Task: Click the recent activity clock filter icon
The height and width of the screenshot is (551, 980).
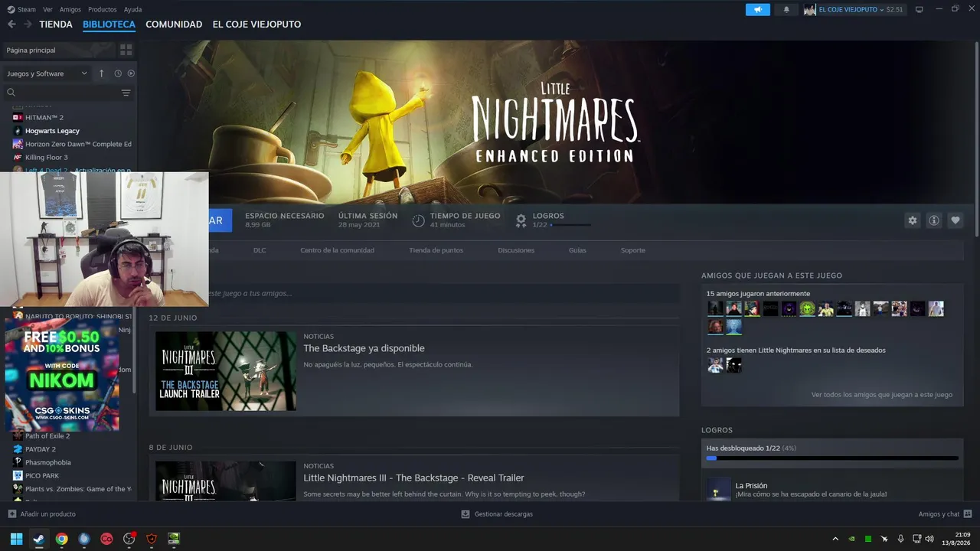Action: 118,73
